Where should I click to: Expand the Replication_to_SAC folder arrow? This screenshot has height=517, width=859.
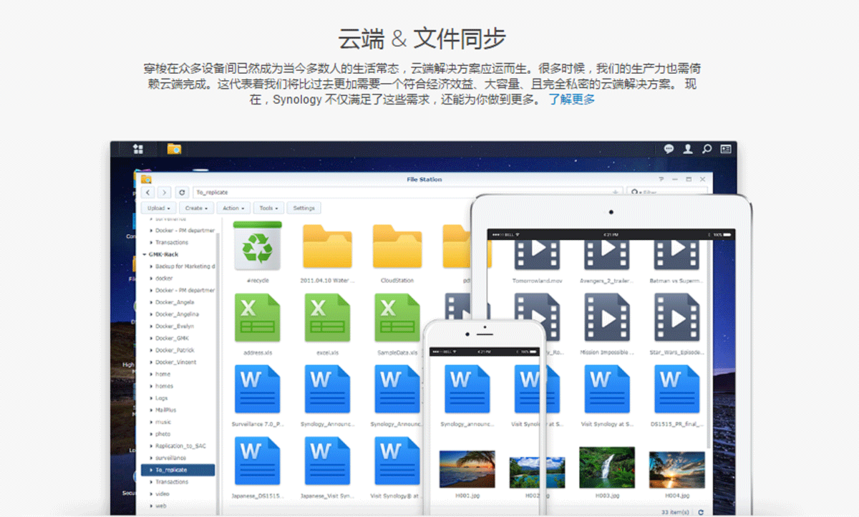(x=151, y=446)
